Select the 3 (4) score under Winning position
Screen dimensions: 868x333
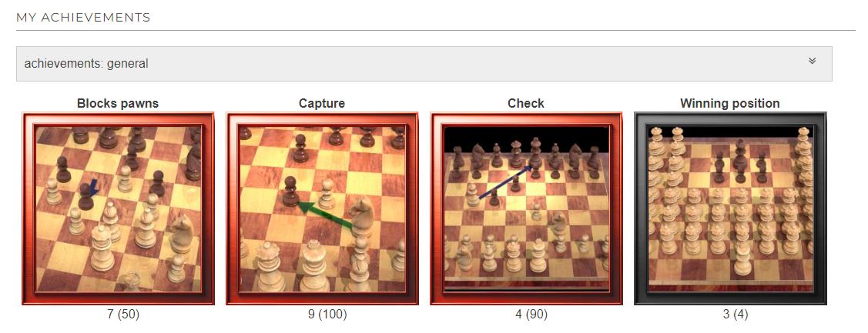[735, 315]
